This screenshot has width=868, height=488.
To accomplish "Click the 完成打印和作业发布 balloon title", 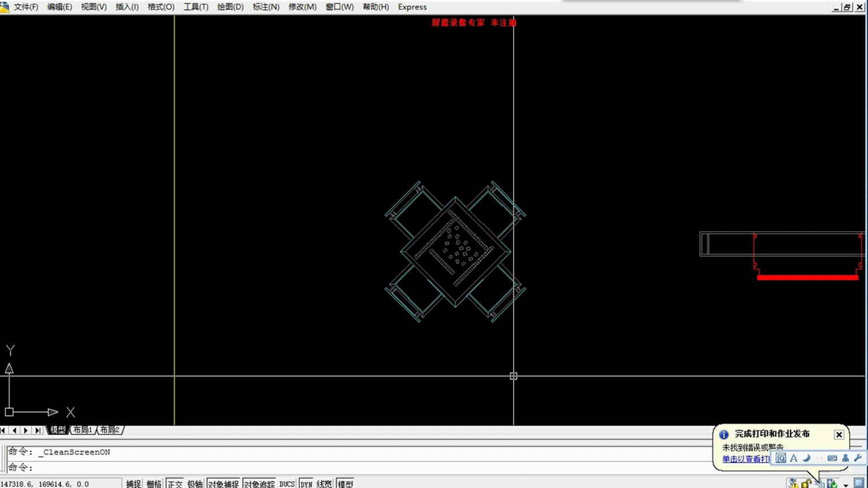I will 773,434.
